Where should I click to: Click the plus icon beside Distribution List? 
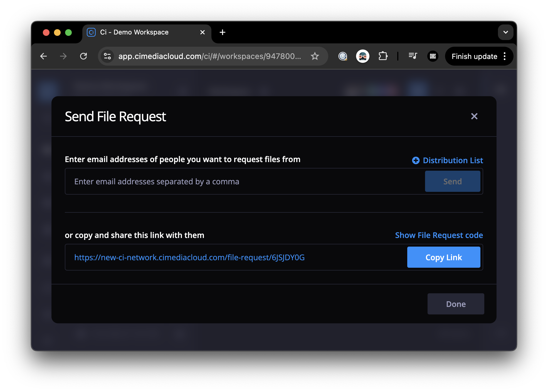[415, 160]
